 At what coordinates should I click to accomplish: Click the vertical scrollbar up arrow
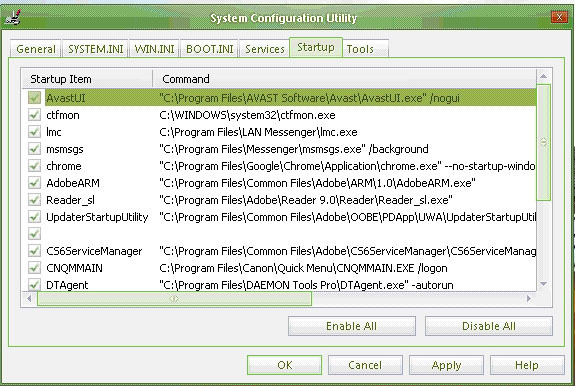tap(543, 76)
